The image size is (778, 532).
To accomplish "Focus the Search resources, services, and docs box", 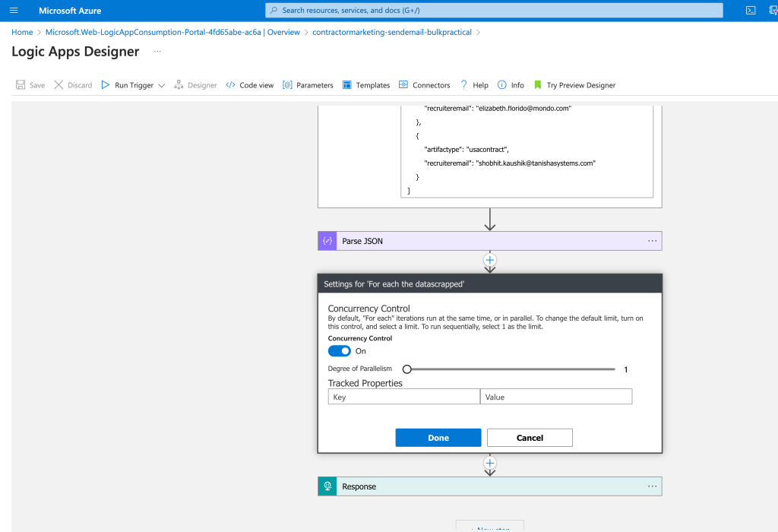I will [494, 11].
